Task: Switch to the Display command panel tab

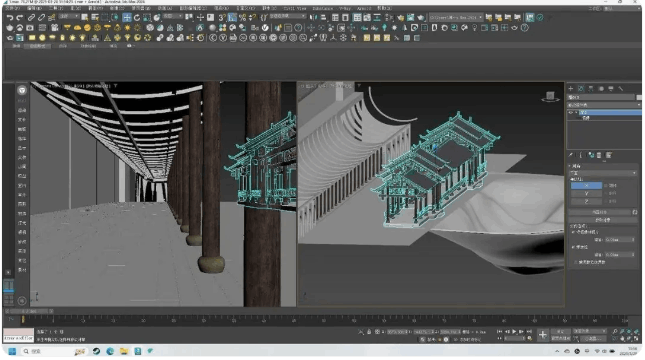Action: point(611,88)
